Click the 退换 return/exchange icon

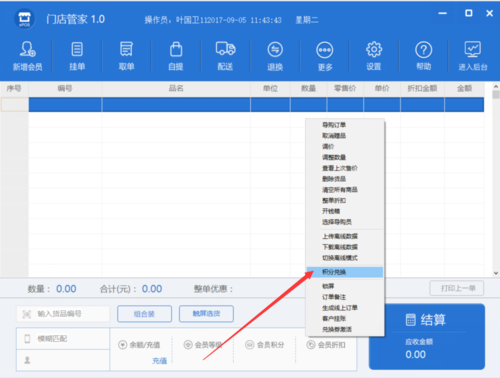275,50
